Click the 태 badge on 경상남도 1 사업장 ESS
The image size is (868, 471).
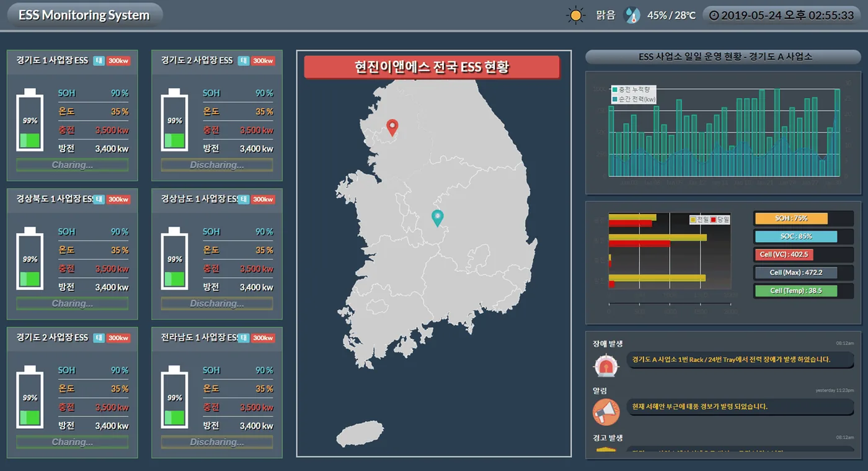(x=244, y=199)
